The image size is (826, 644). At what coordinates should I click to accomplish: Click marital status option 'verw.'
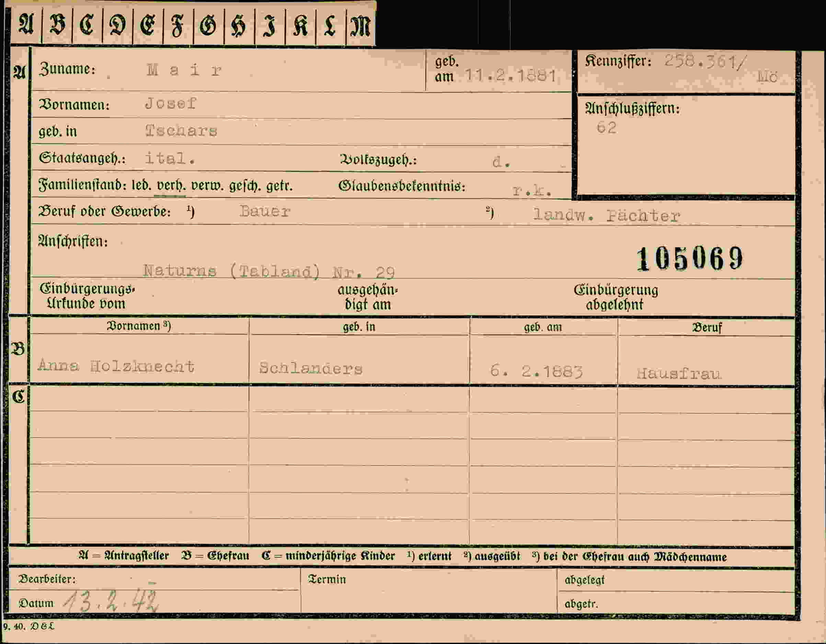[x=208, y=186]
